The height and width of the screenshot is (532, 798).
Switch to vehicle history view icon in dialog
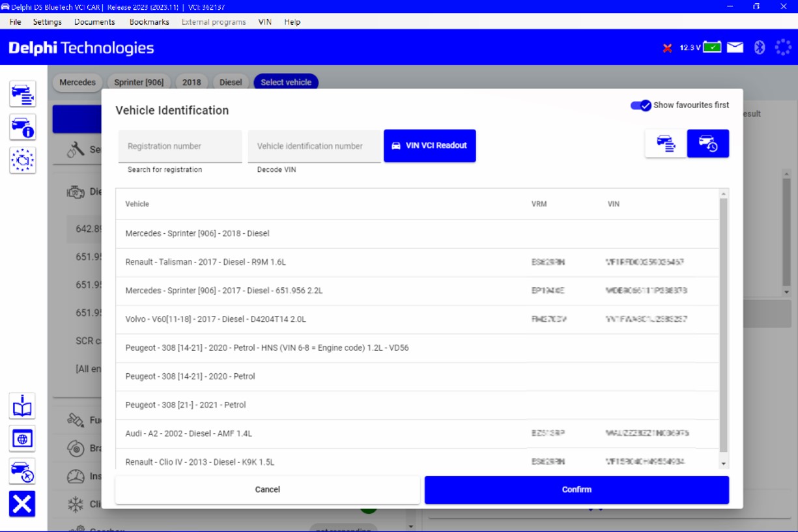coord(708,144)
